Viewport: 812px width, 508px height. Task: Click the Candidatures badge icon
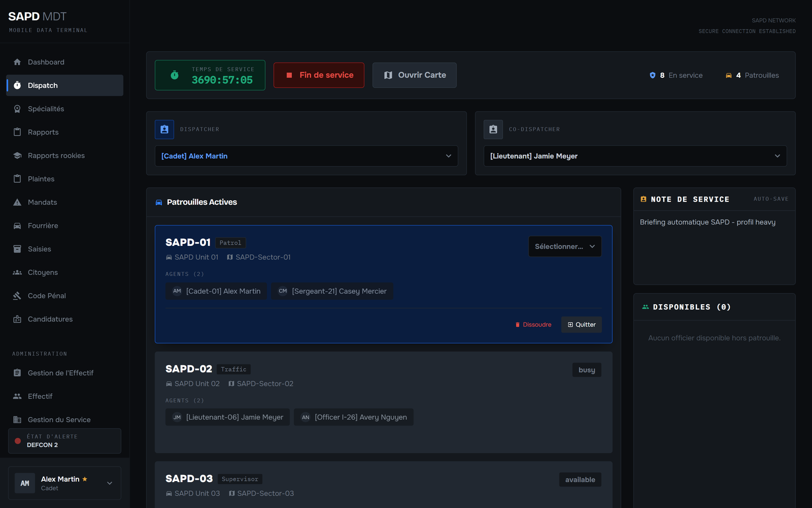click(17, 319)
